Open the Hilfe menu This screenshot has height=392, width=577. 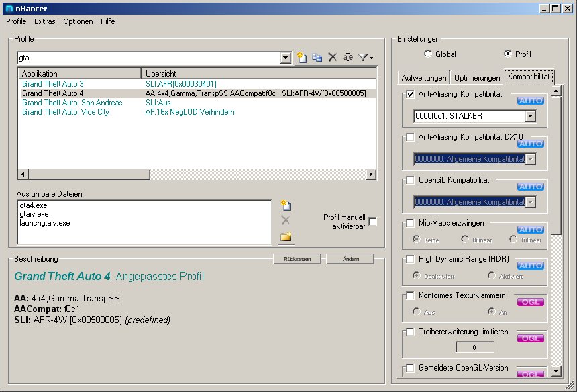[108, 21]
